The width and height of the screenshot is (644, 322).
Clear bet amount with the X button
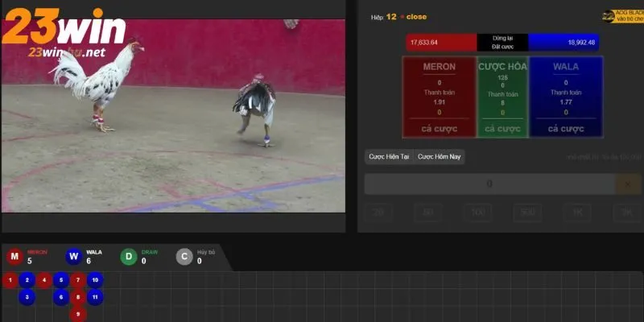pos(627,184)
